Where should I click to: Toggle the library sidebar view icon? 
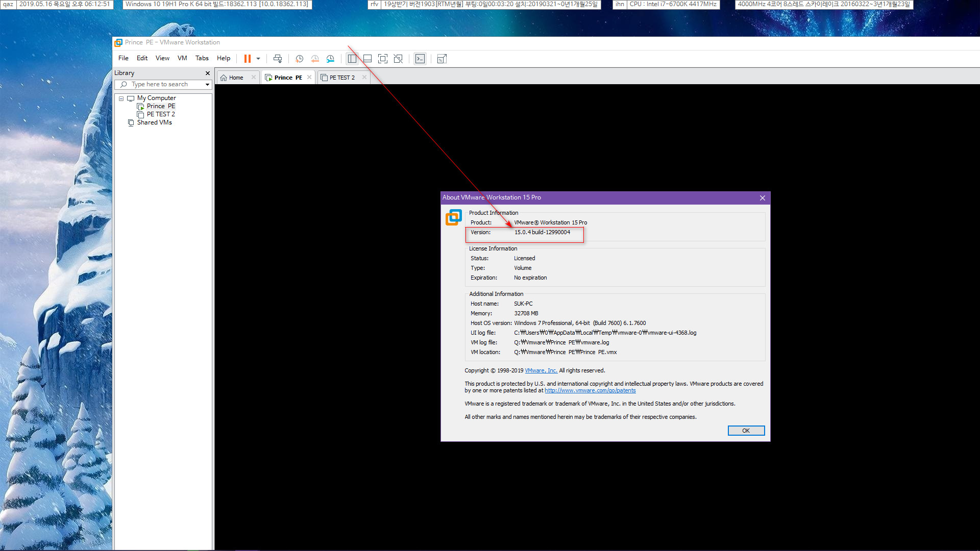[352, 59]
